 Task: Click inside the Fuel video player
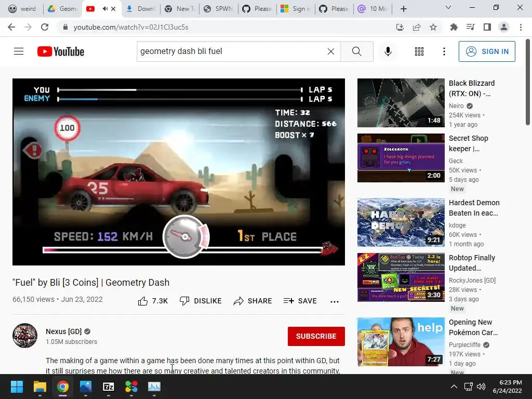pos(179,171)
